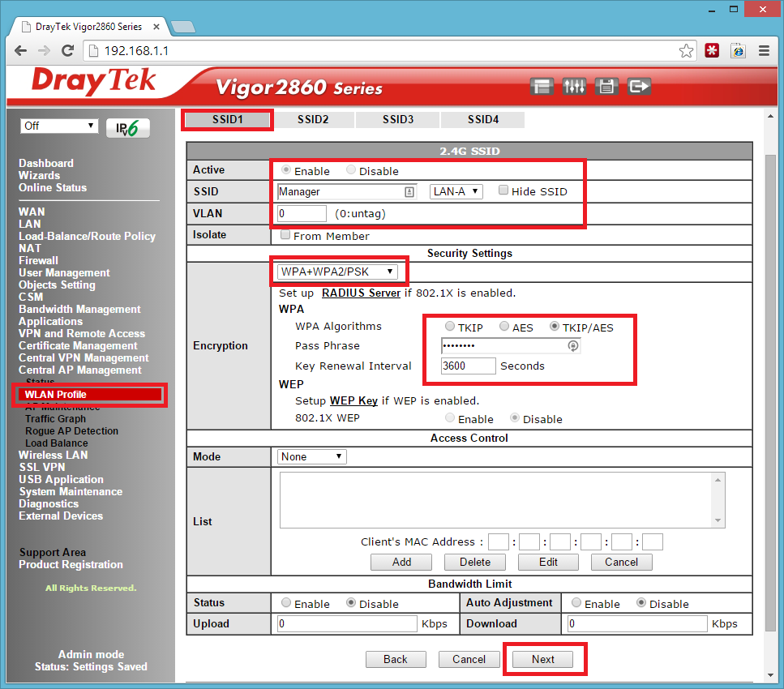Viewport: 784px width, 689px height.
Task: Open a new browser tab
Action: [x=183, y=27]
